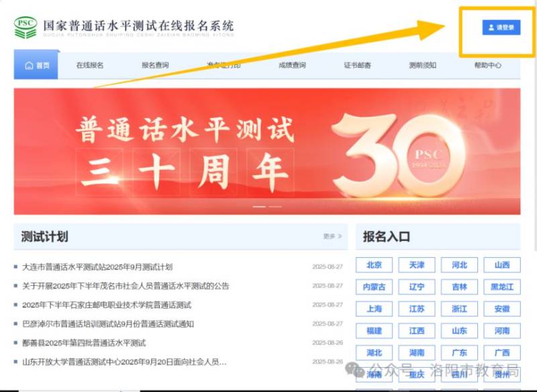Select the 上海 province button

click(374, 309)
